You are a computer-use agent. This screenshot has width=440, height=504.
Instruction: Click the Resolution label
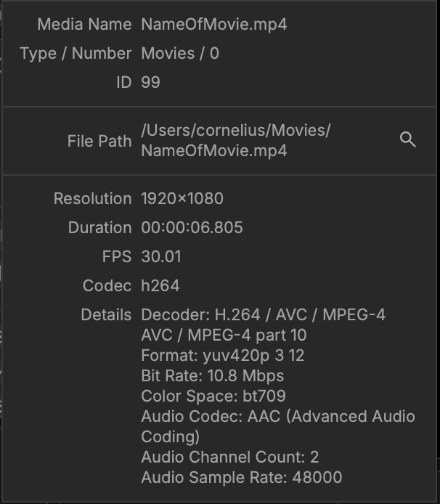coord(92,199)
